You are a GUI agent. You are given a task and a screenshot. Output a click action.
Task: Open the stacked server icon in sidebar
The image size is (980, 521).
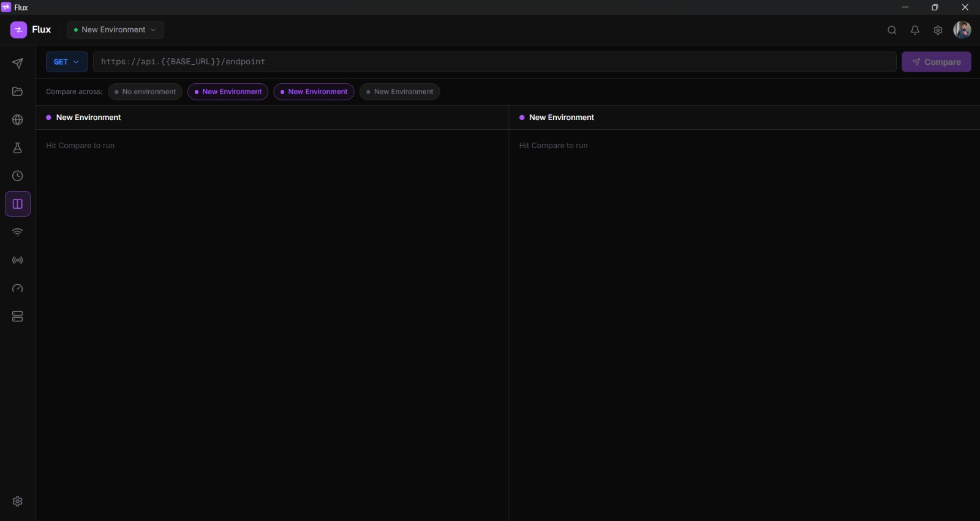pyautogui.click(x=17, y=317)
